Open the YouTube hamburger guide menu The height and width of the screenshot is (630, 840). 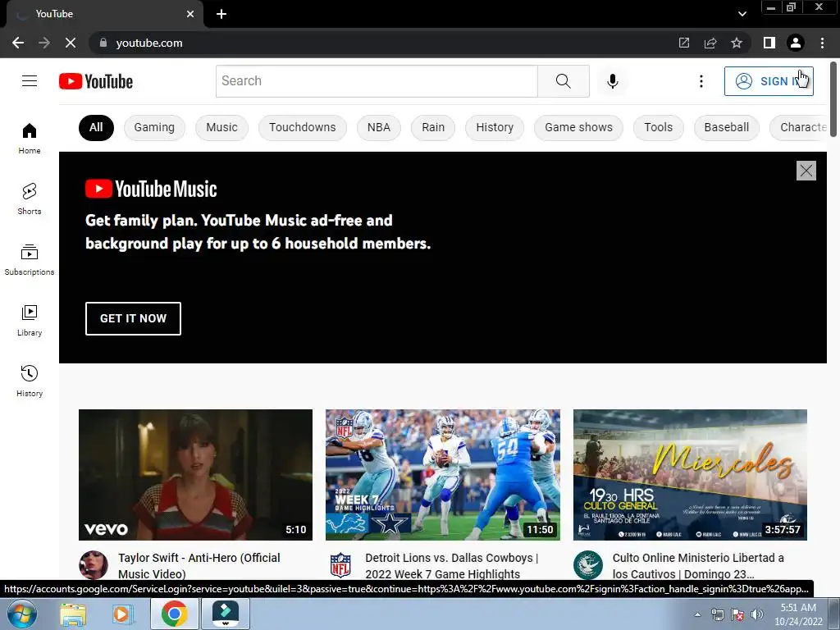coord(30,81)
